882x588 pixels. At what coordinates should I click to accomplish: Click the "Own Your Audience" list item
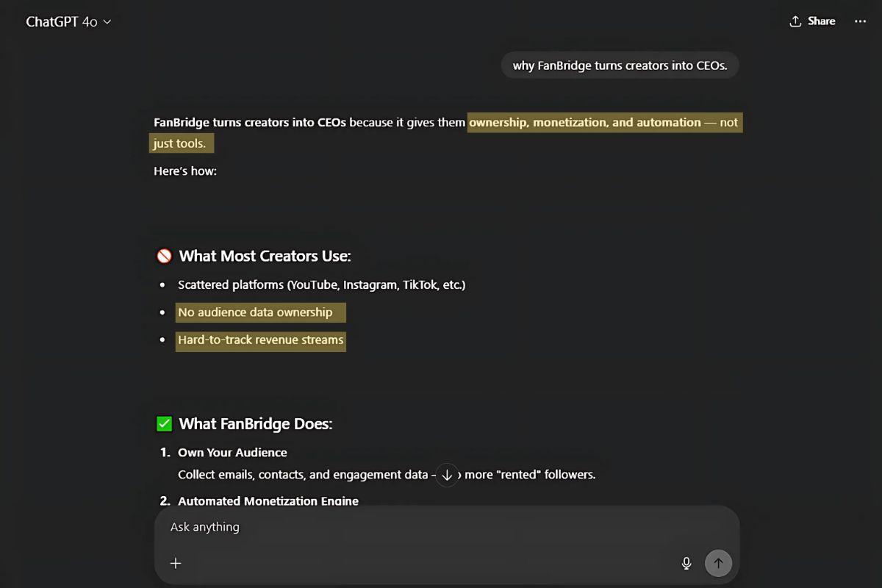point(232,453)
